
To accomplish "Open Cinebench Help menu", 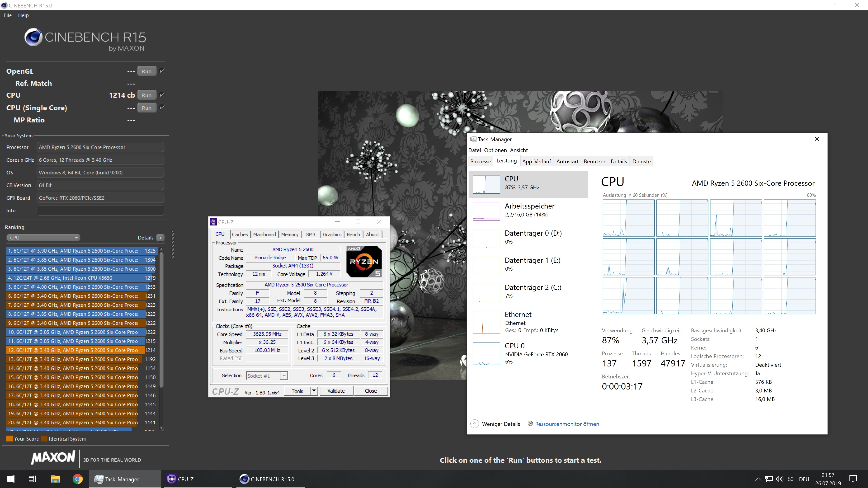I will (23, 16).
